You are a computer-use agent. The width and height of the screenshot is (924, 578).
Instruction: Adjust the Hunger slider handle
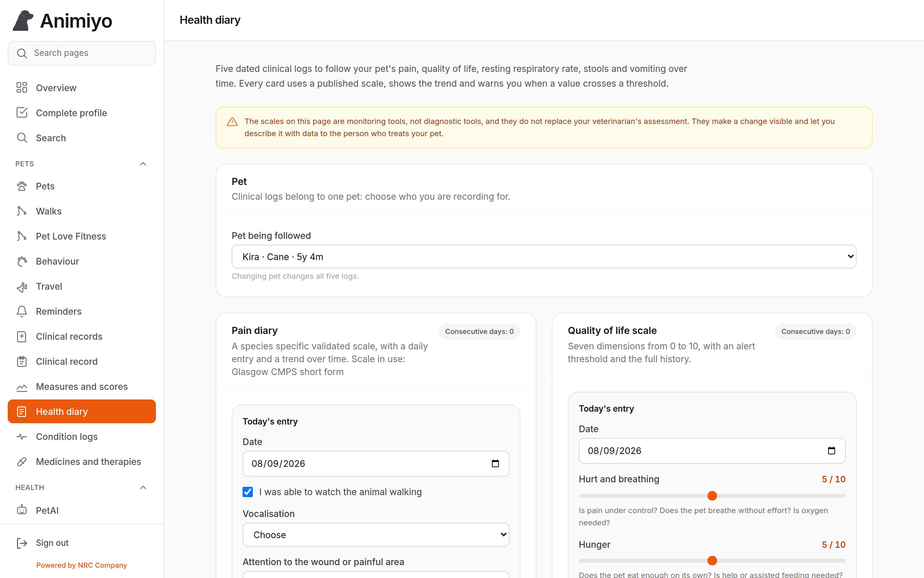(x=712, y=561)
